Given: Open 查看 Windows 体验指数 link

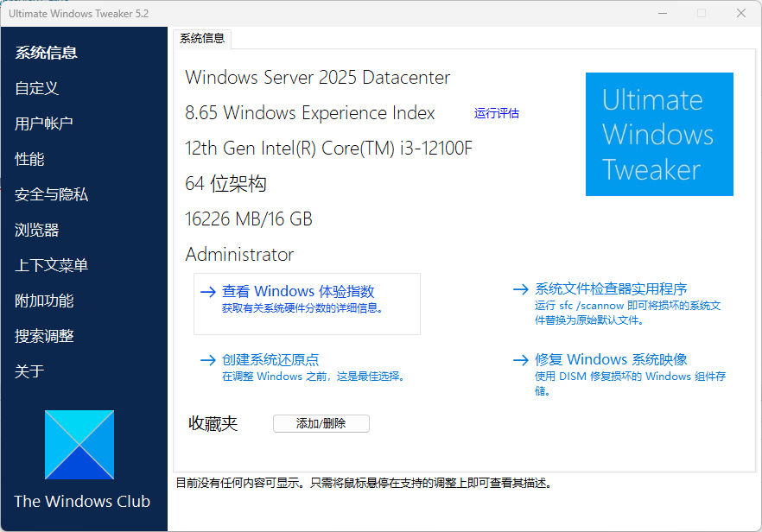Looking at the screenshot, I should pos(298,291).
